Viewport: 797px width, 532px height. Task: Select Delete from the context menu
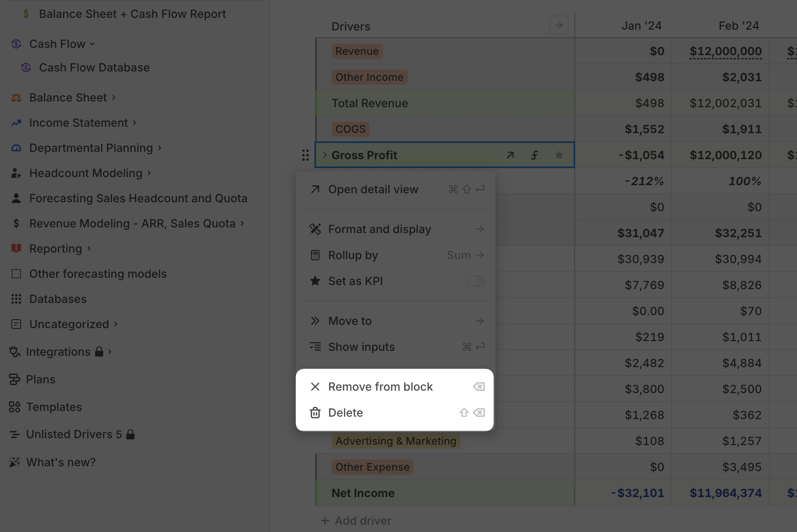point(345,413)
